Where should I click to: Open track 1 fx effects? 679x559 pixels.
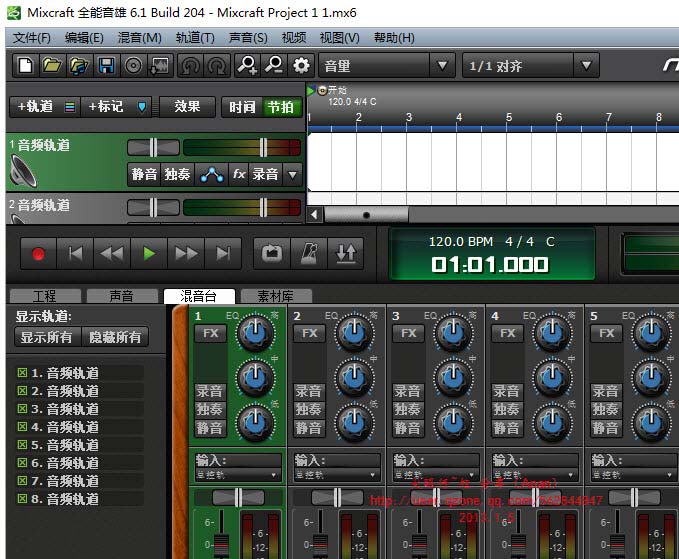click(x=239, y=174)
